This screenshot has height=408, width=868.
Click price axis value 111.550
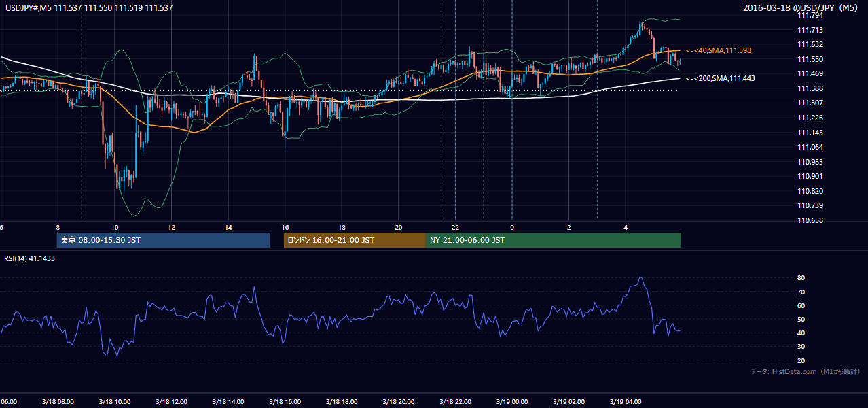tap(810, 59)
